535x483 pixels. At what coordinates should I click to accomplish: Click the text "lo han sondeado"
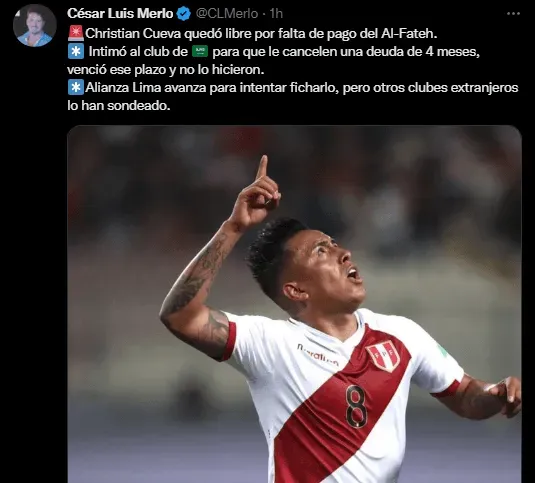point(119,106)
